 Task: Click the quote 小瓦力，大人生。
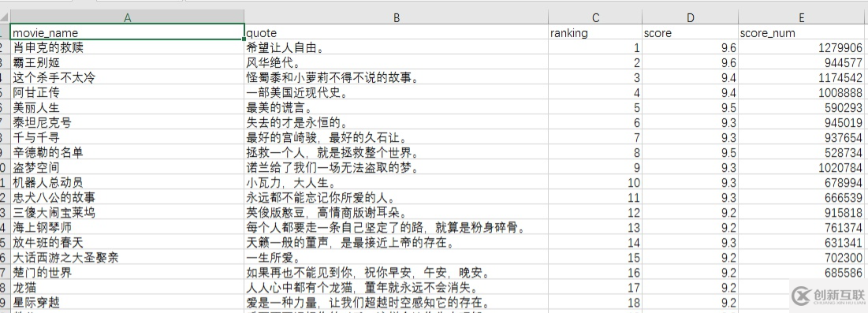[397, 183]
